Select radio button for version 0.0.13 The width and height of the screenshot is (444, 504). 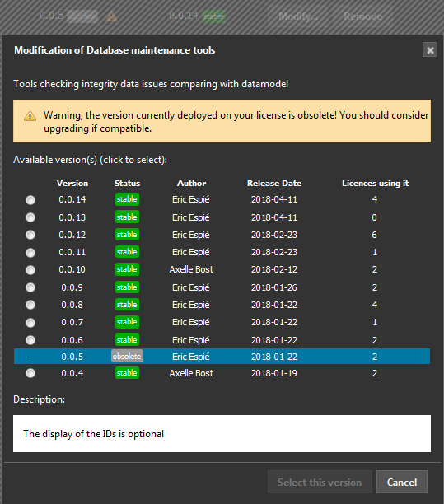(30, 217)
